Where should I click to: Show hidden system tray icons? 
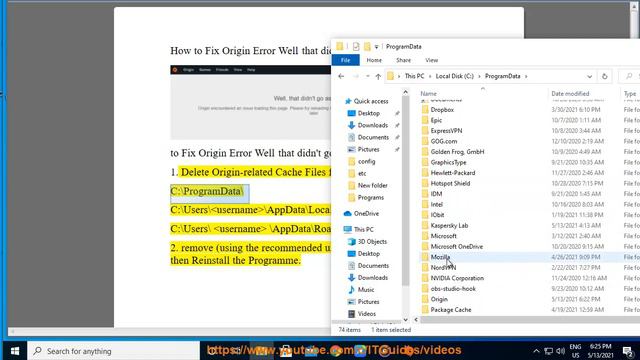tap(536, 351)
